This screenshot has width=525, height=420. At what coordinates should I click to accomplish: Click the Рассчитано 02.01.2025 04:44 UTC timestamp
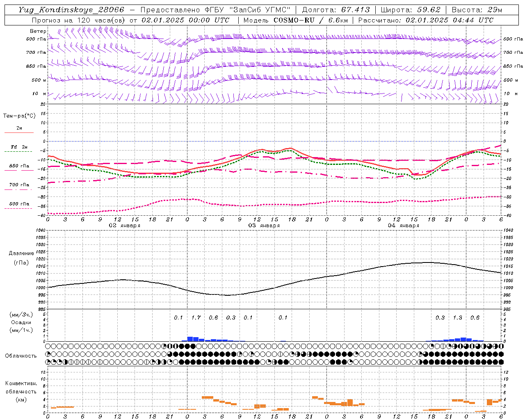(x=426, y=20)
